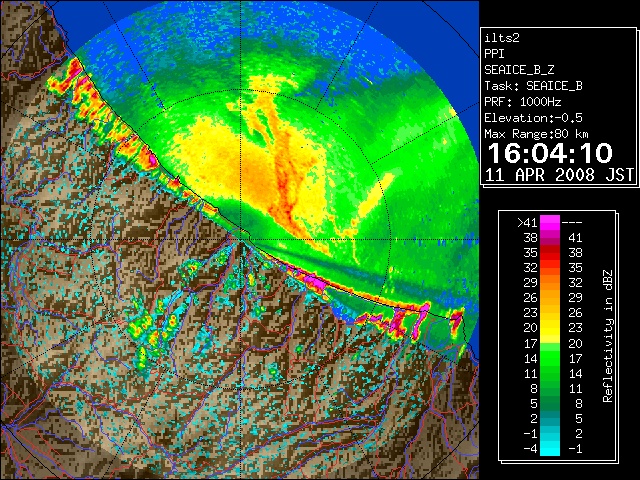Click the '>41' legend label
This screenshot has width=640, height=480.
pos(527,223)
